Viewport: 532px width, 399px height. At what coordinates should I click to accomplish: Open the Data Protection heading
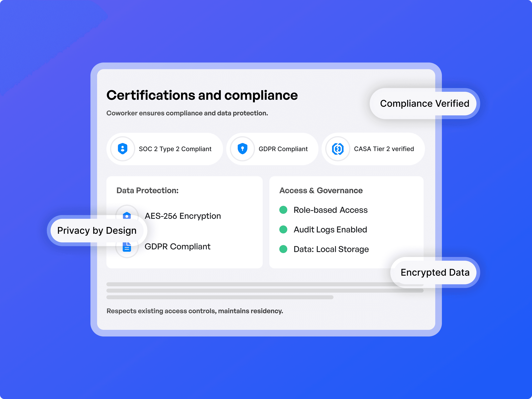point(147,191)
